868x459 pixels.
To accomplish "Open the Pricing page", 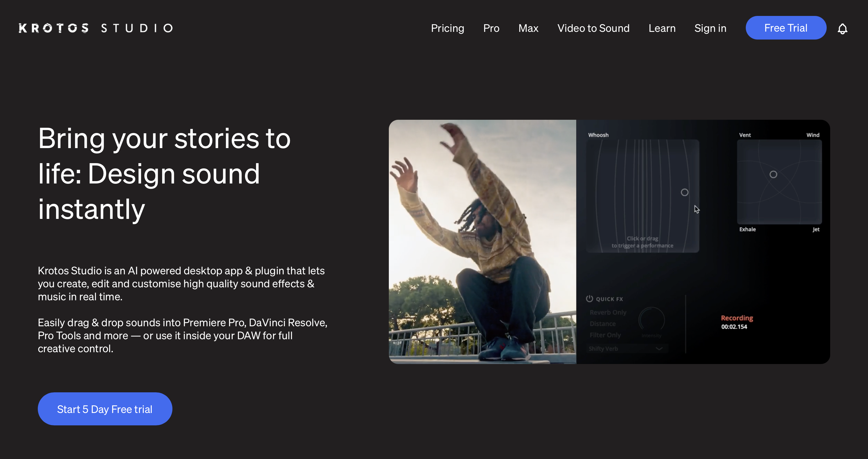I will click(x=448, y=28).
